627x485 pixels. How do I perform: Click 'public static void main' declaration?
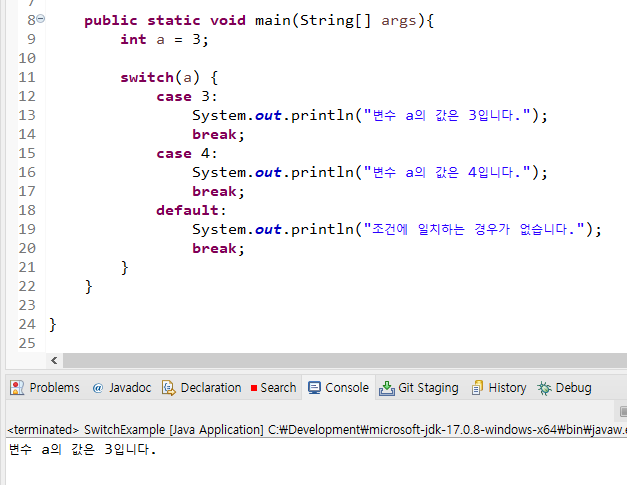(187, 20)
